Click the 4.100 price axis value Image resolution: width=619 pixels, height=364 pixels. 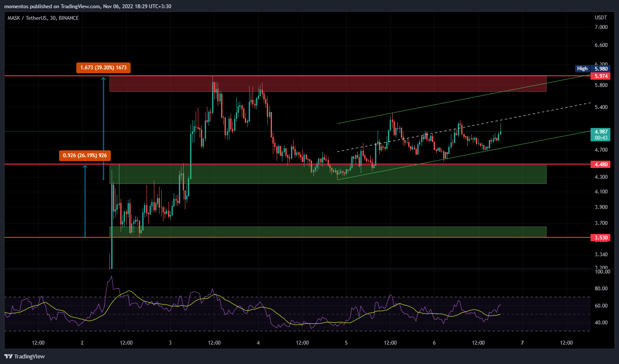[601, 192]
